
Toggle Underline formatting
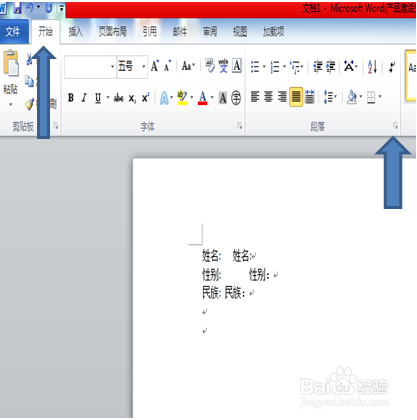[98, 98]
